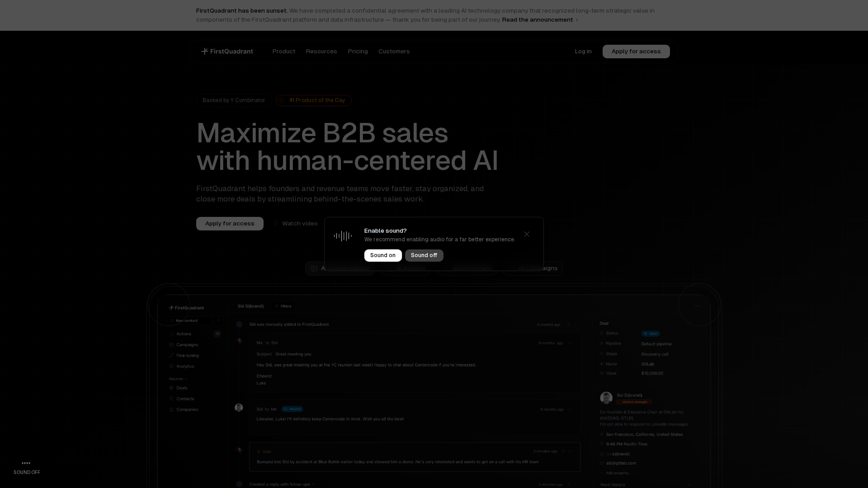Select Actions in the sidebar
The width and height of the screenshot is (868, 488).
pyautogui.click(x=184, y=333)
